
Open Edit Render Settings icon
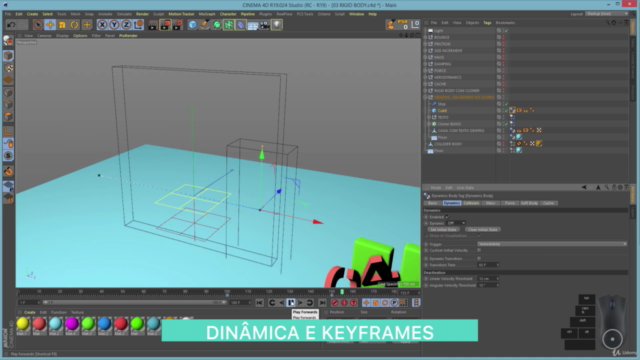click(x=177, y=25)
